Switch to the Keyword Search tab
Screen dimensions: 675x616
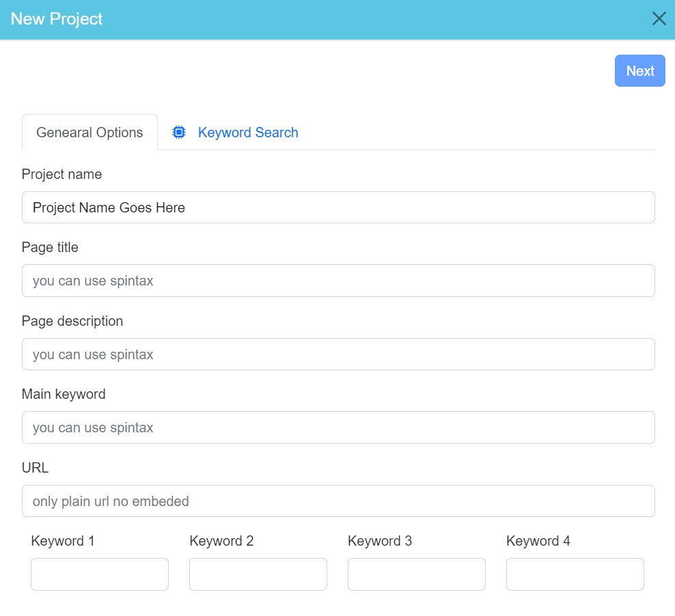click(248, 132)
